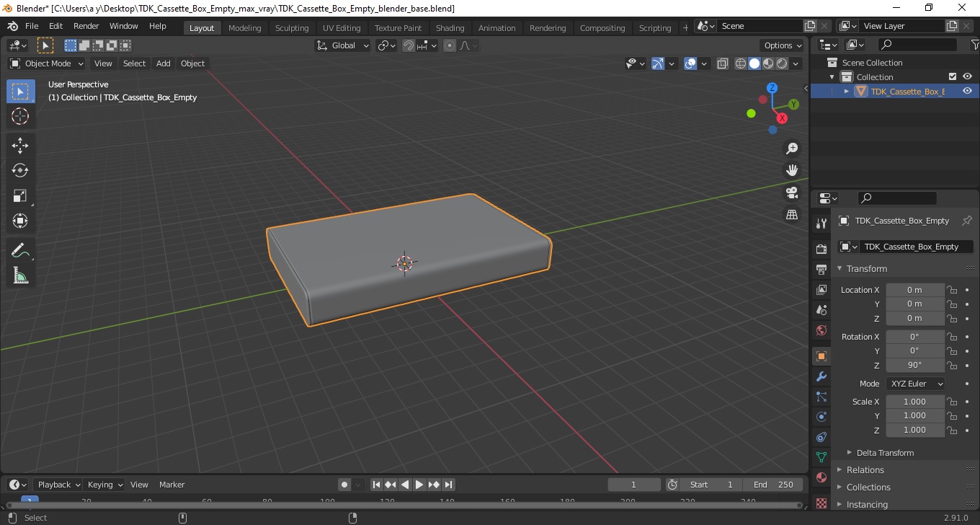The height and width of the screenshot is (525, 980).
Task: Open the pivot point dropdown
Action: click(x=387, y=45)
